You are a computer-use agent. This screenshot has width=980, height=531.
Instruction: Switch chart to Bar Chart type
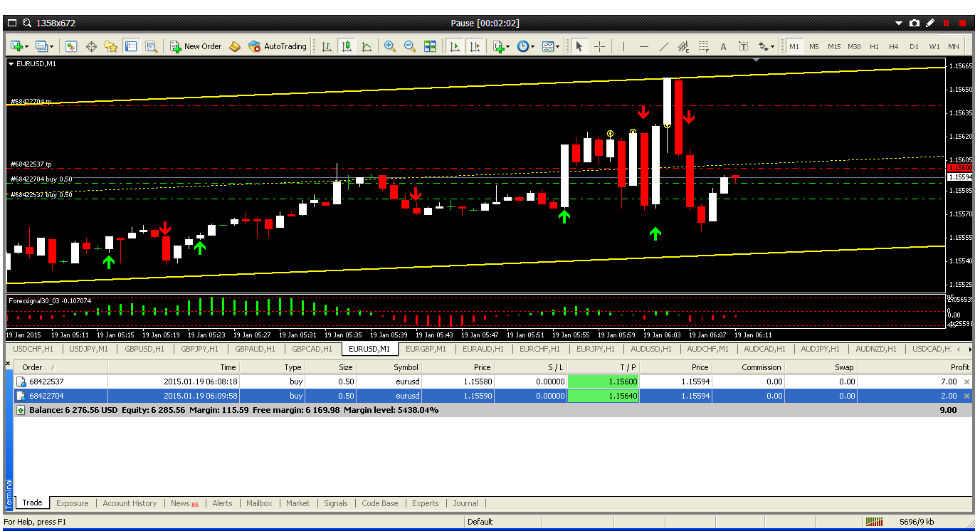(327, 46)
